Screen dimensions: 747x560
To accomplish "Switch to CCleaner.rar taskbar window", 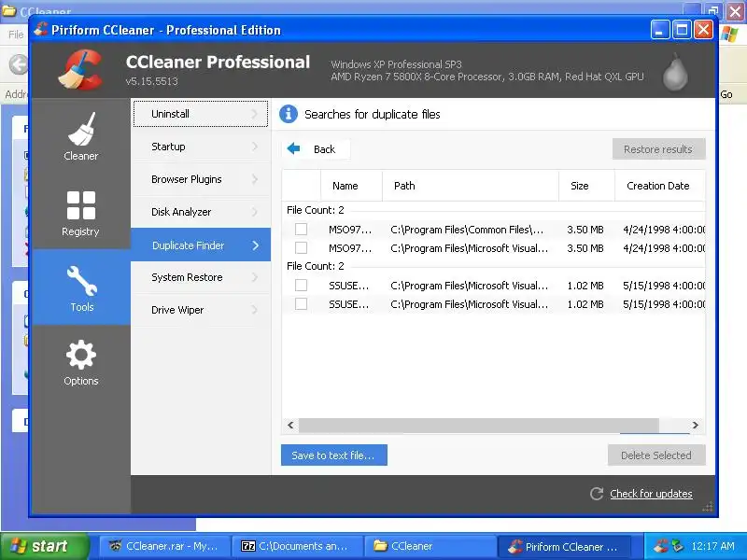I will pos(164,546).
